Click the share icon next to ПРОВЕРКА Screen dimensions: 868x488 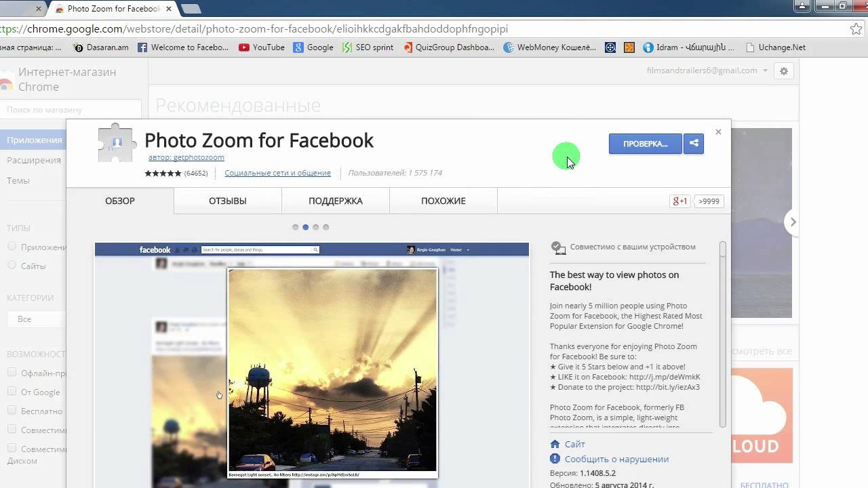click(694, 144)
